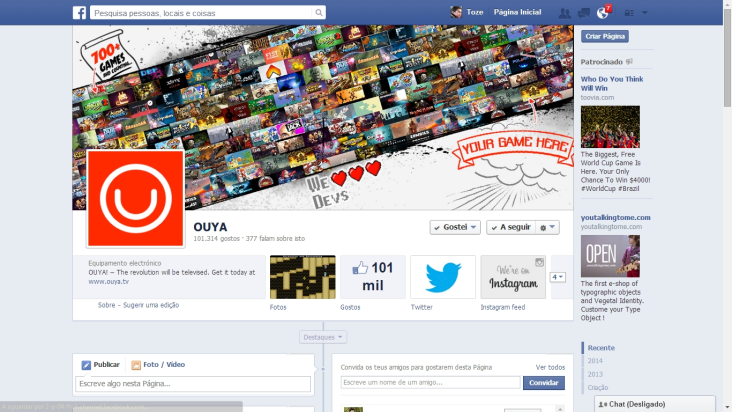Open friend requests icon
This screenshot has height=412, width=732.
click(564, 13)
